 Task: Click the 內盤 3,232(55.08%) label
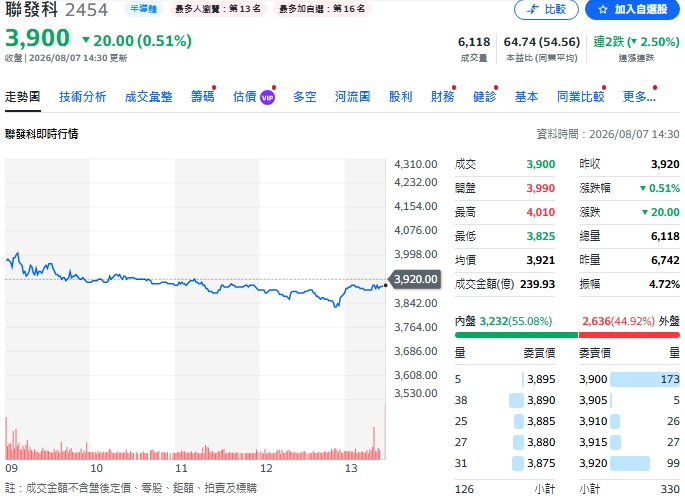pyautogui.click(x=503, y=322)
